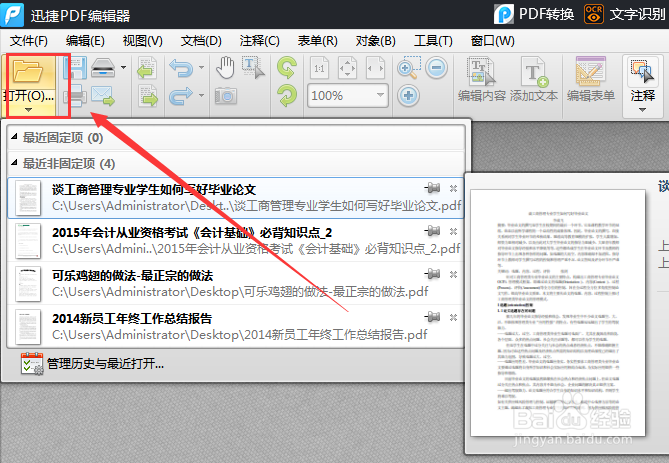Click the Undo arrow icon

[181, 68]
